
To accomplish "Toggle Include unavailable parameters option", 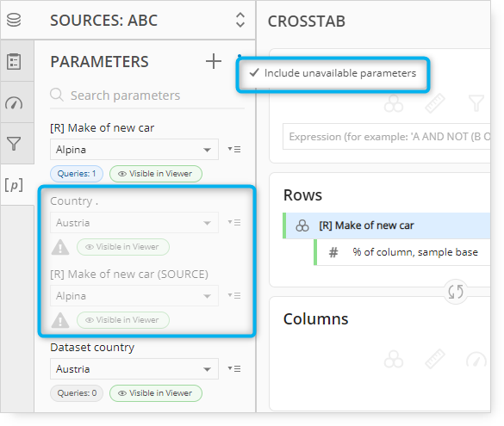I will [x=333, y=73].
